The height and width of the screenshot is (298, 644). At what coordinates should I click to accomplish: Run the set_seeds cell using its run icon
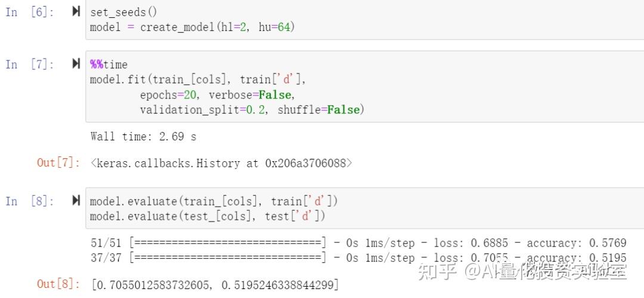(76, 11)
